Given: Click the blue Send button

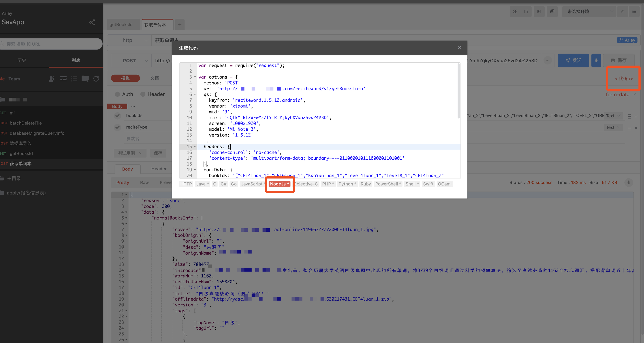Looking at the screenshot, I should [x=573, y=60].
